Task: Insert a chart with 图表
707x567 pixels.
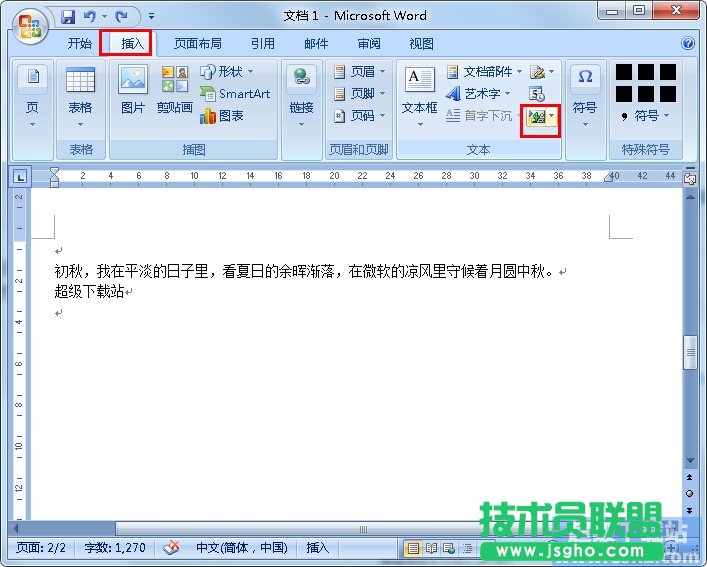Action: (x=222, y=116)
